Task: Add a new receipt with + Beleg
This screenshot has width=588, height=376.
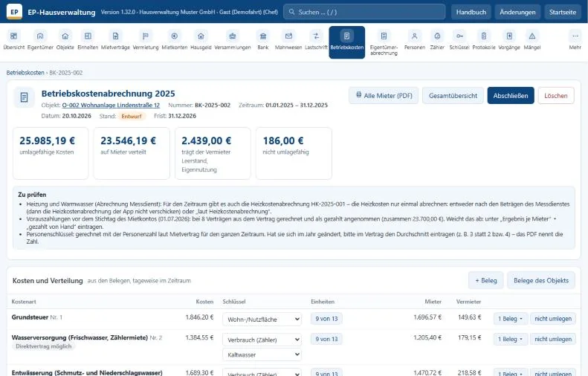Action: pyautogui.click(x=486, y=280)
